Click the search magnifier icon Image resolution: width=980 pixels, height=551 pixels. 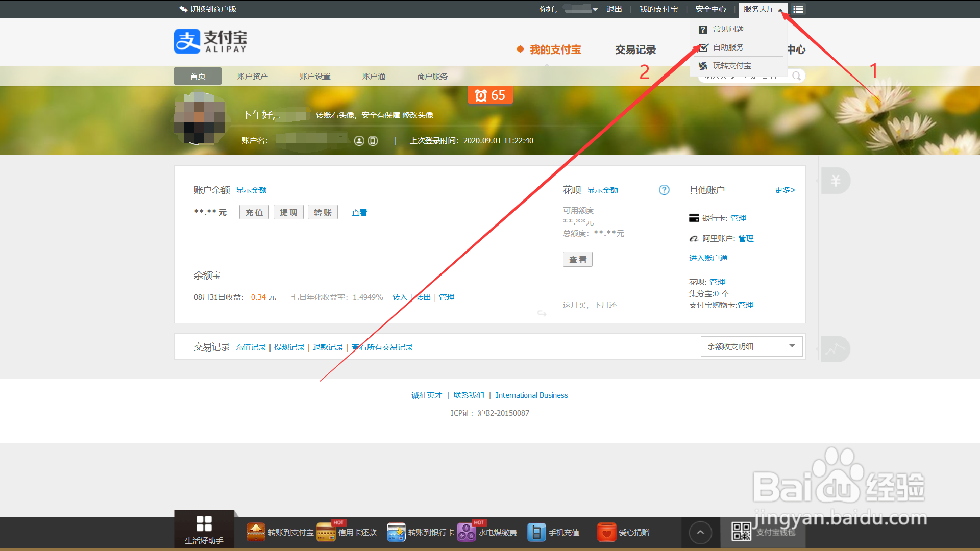(x=796, y=76)
